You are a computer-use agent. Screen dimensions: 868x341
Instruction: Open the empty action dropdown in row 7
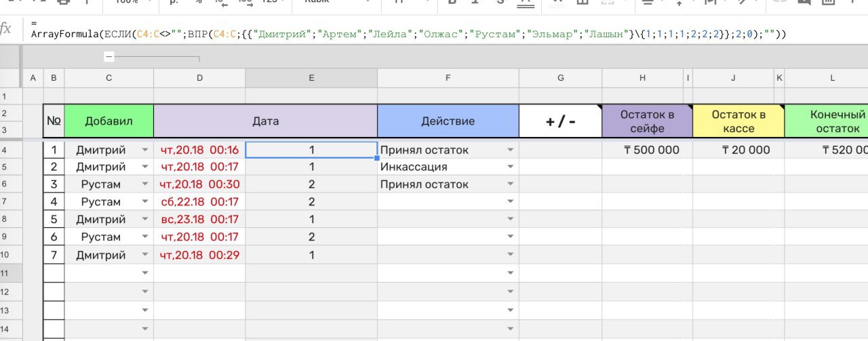pos(511,202)
